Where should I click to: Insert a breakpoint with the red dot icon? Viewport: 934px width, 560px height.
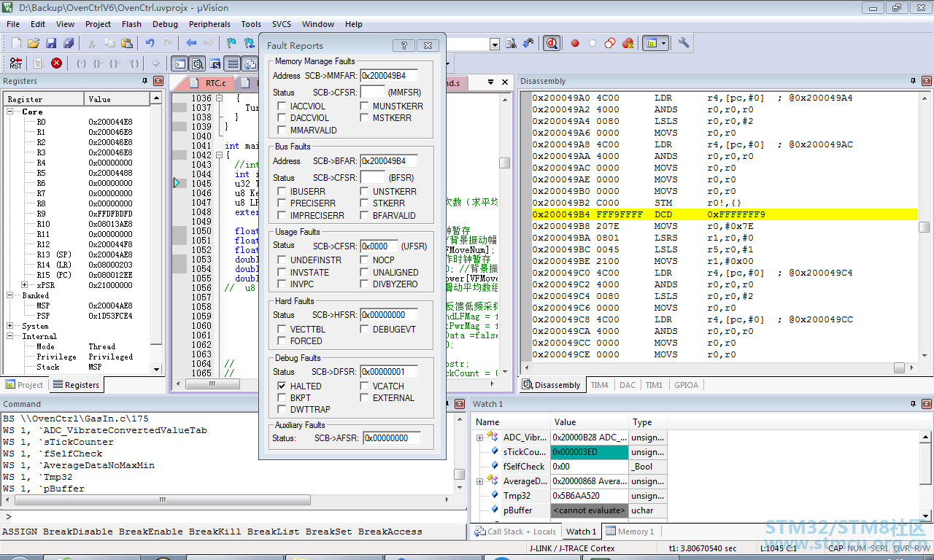tap(575, 43)
